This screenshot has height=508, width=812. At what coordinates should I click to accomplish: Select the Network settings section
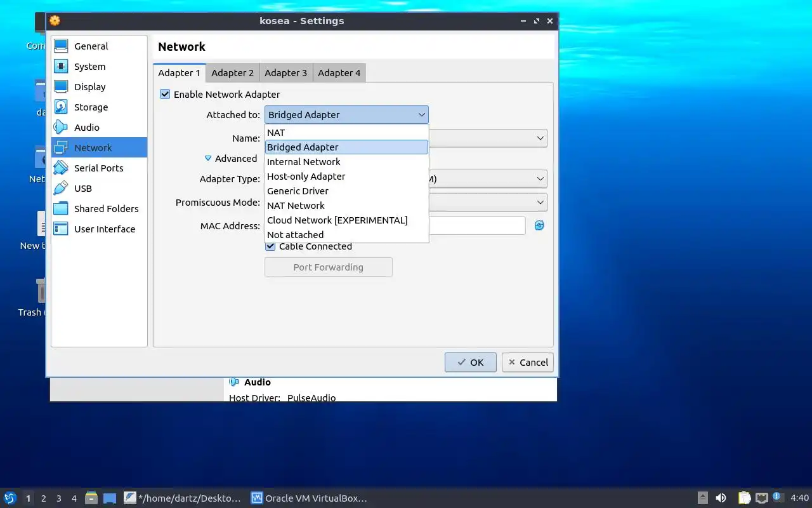pos(99,148)
